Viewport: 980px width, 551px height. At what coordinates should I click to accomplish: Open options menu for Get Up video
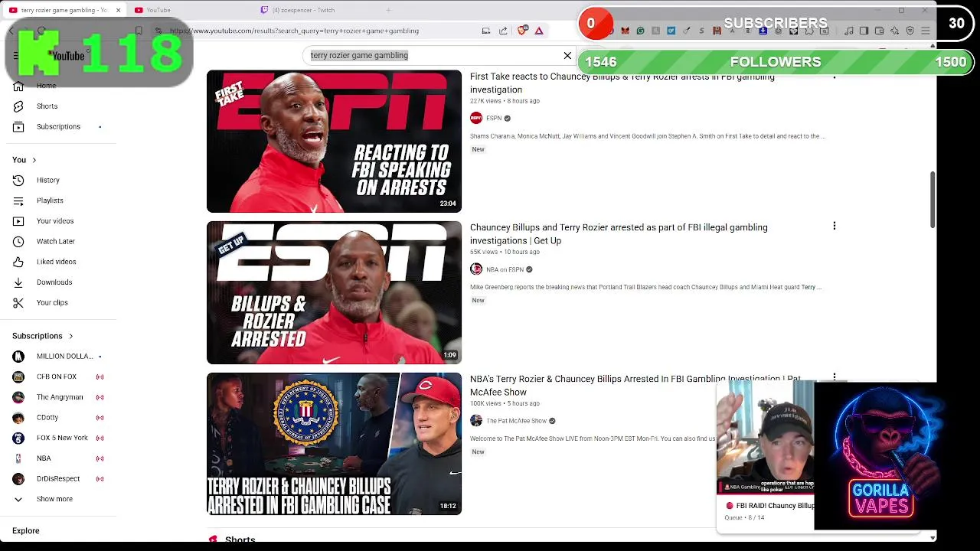pyautogui.click(x=835, y=226)
